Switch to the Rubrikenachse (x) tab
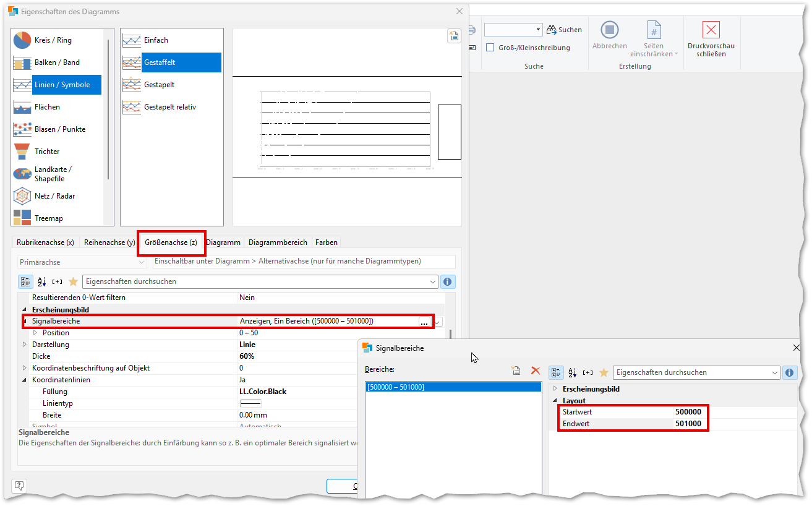This screenshot has width=812, height=506. click(45, 242)
